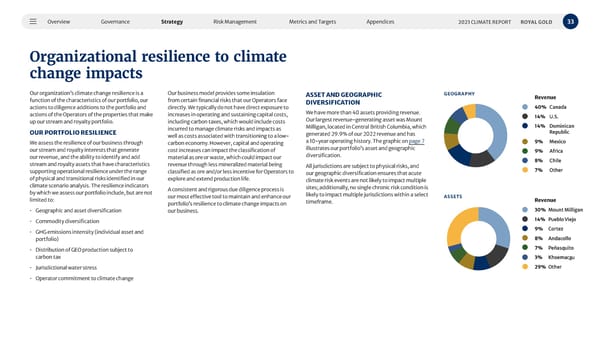
Task: Click bullet 'GHG emissions intensity'
Action: click(x=90, y=235)
